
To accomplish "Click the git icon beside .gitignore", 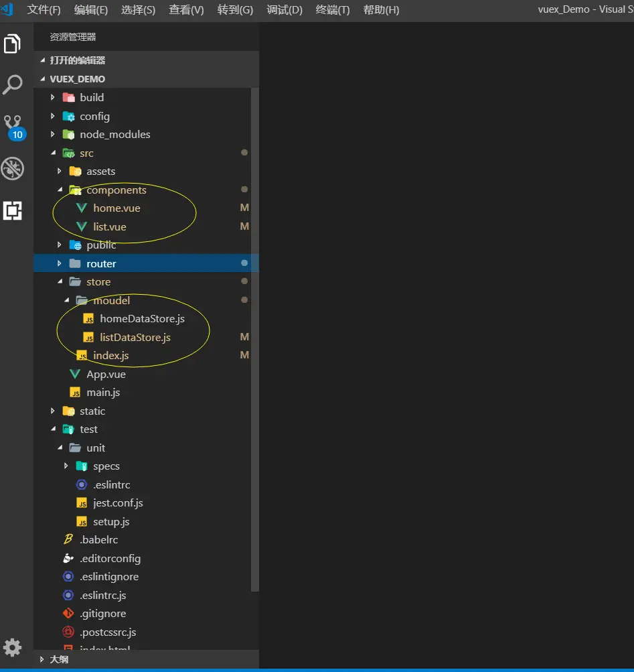I will (x=68, y=614).
